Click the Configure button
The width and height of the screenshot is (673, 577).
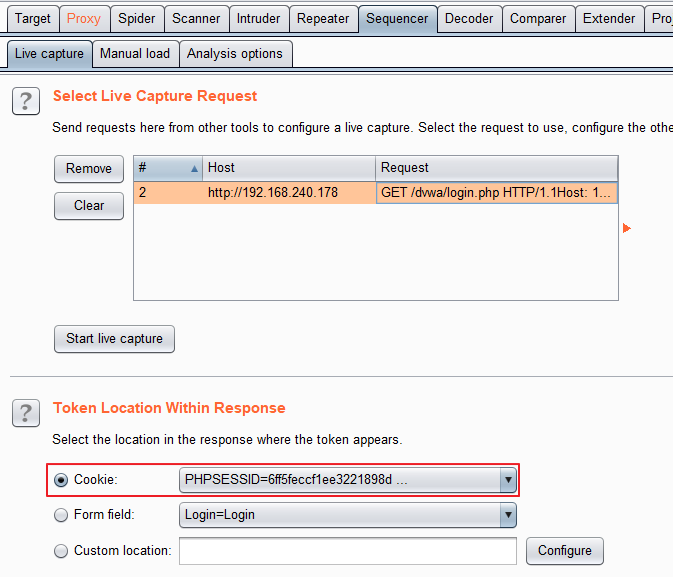565,551
